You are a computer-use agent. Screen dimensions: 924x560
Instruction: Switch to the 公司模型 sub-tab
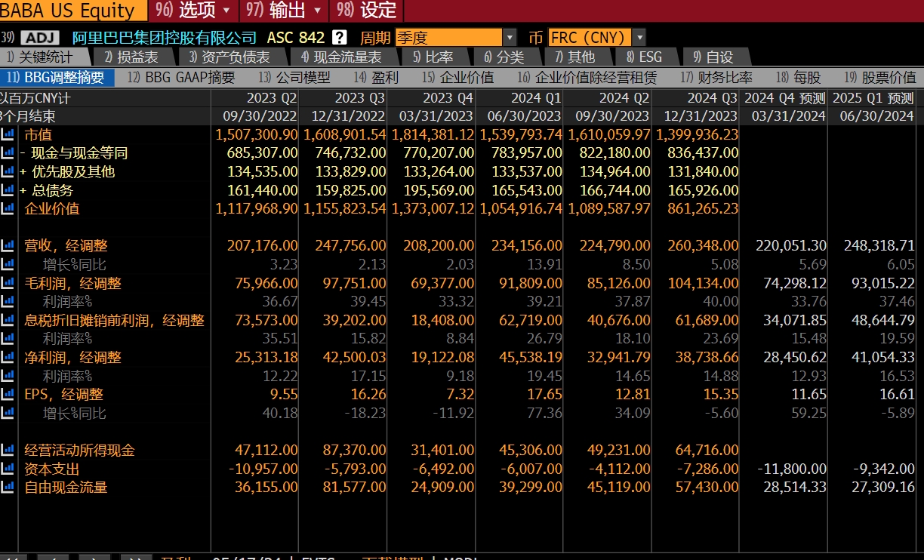[x=294, y=77]
